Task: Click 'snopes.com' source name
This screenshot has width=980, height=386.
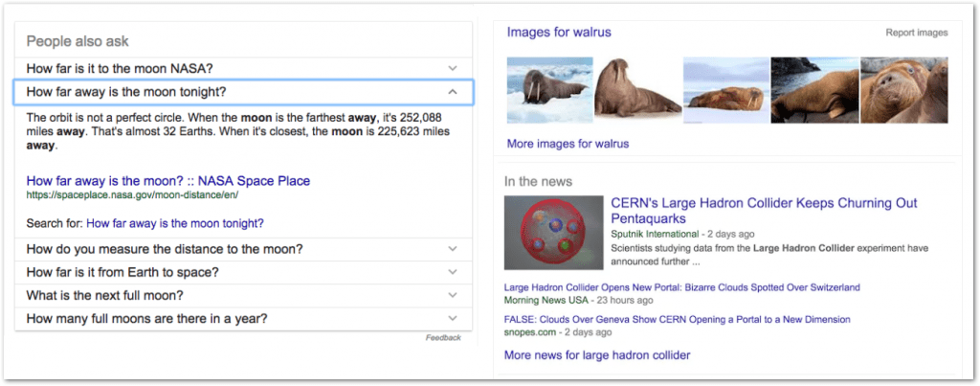Action: pyautogui.click(x=529, y=332)
